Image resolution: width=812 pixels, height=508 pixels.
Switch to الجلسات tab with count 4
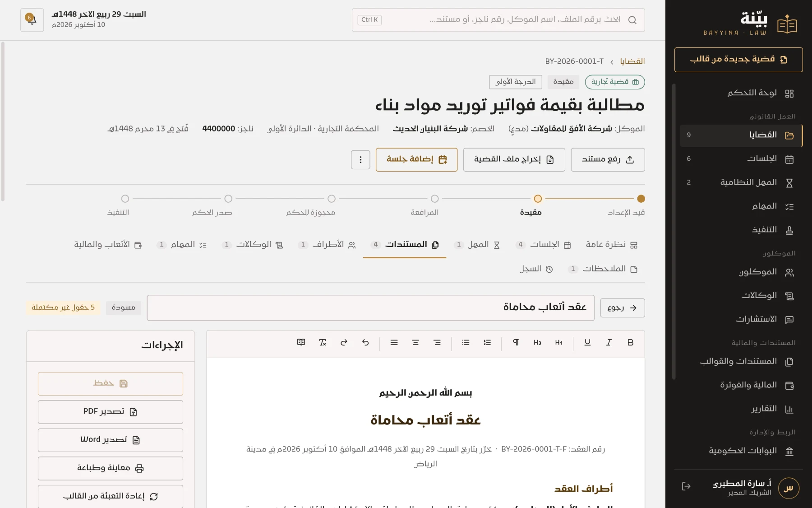coord(543,245)
